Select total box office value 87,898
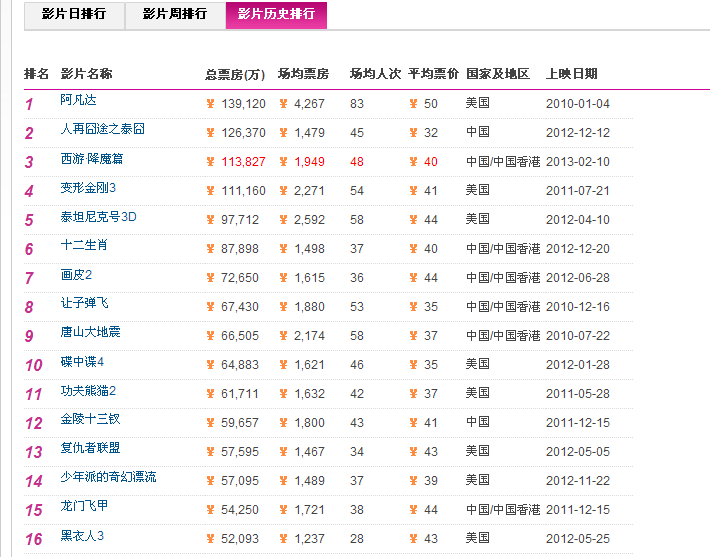The height and width of the screenshot is (557, 710). (x=240, y=249)
